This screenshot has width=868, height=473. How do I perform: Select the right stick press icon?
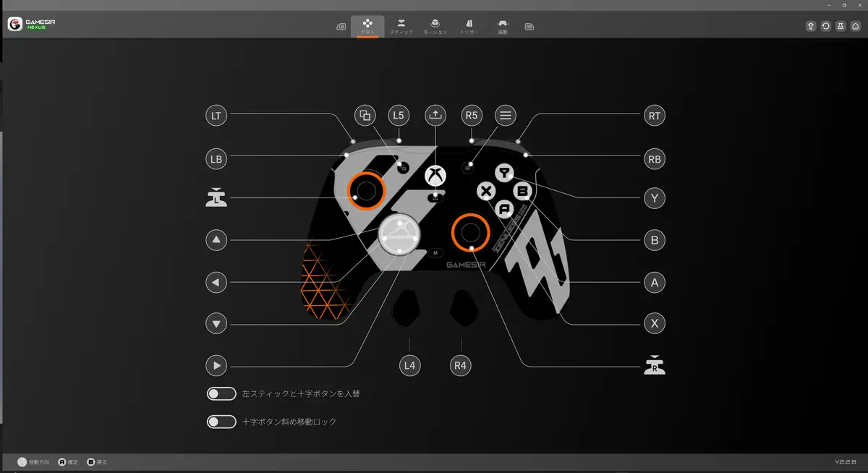(655, 366)
